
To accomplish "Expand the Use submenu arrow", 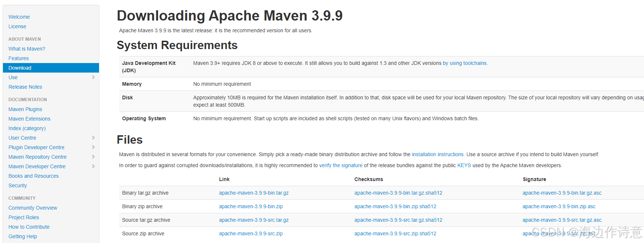I will click(93, 77).
